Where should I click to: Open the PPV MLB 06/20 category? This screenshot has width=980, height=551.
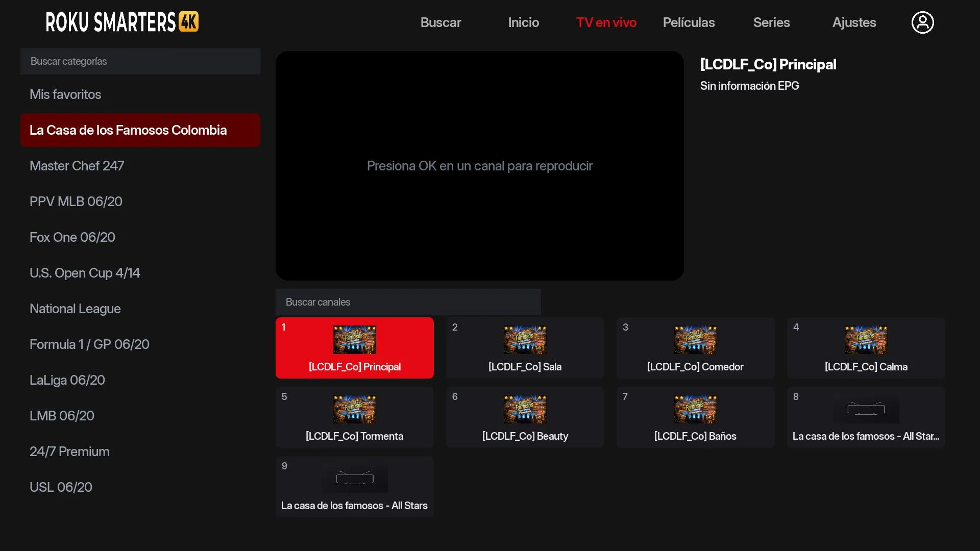140,202
